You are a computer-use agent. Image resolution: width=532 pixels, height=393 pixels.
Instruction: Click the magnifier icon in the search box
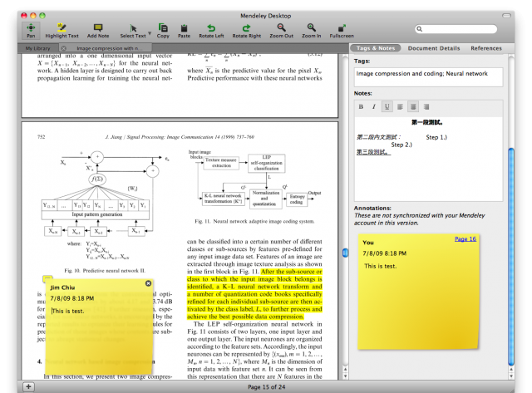(420, 29)
